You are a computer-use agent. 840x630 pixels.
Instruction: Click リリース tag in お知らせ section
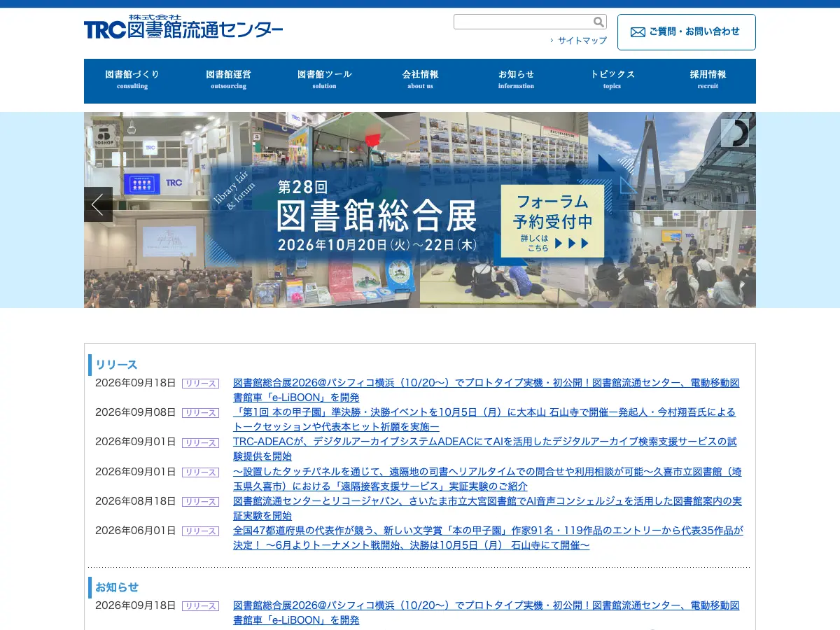point(200,606)
